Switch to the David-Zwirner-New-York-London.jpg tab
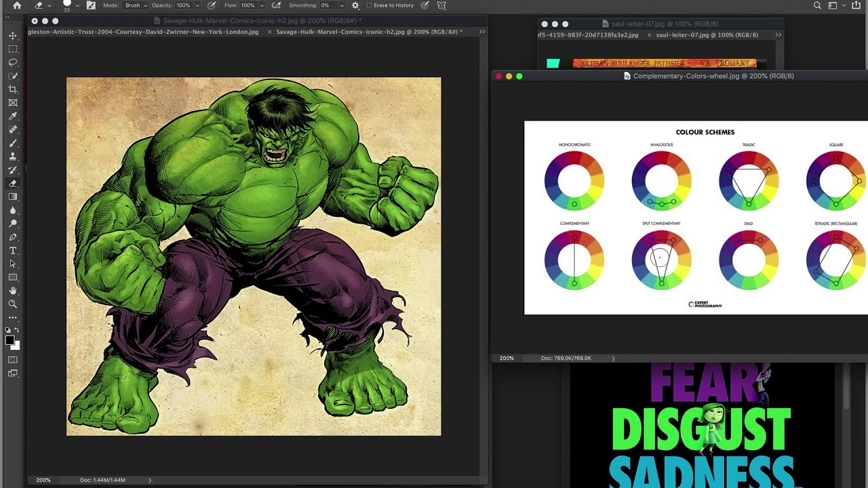The height and width of the screenshot is (488, 868). (x=143, y=32)
